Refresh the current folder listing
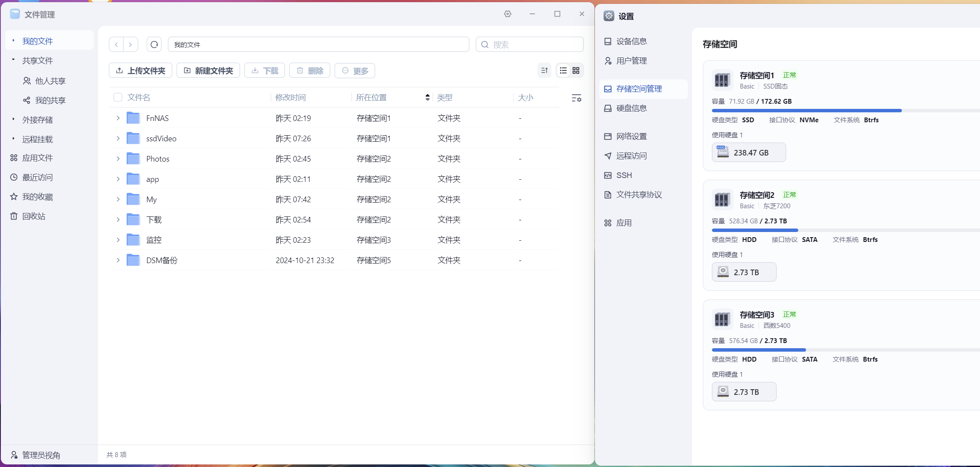 (154, 44)
